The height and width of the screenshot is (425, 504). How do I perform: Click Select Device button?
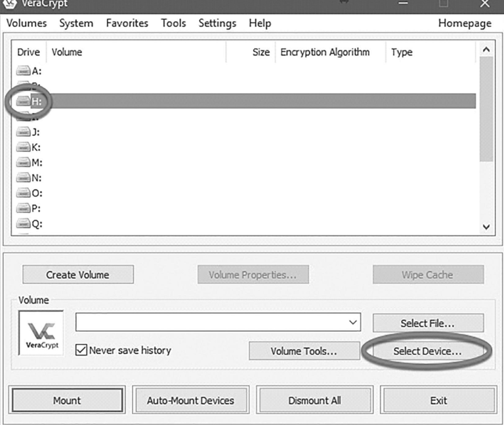428,351
